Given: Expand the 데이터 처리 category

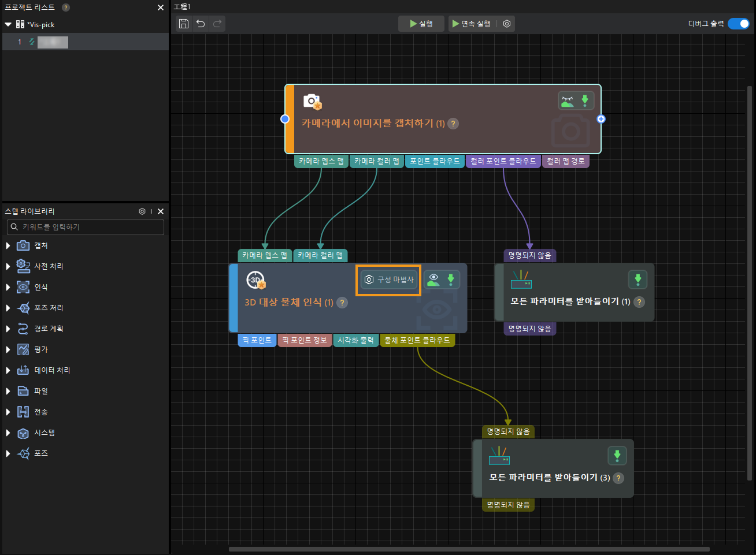Looking at the screenshot, I should click(8, 370).
